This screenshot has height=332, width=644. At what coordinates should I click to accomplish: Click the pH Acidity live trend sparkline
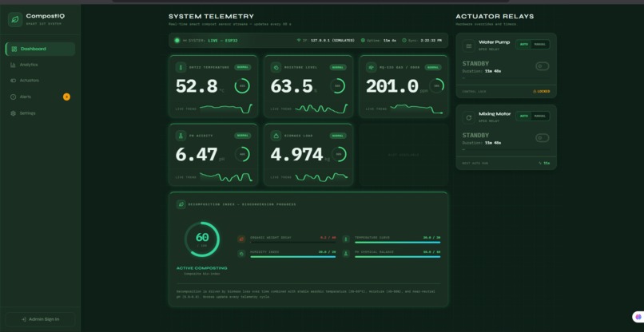point(226,177)
